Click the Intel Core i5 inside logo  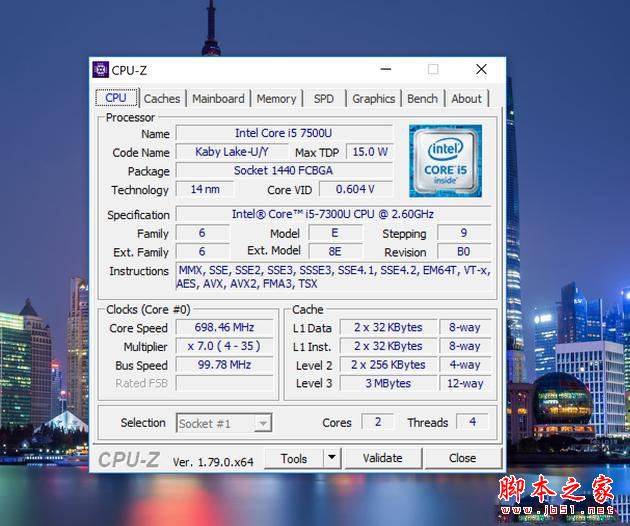pos(445,161)
